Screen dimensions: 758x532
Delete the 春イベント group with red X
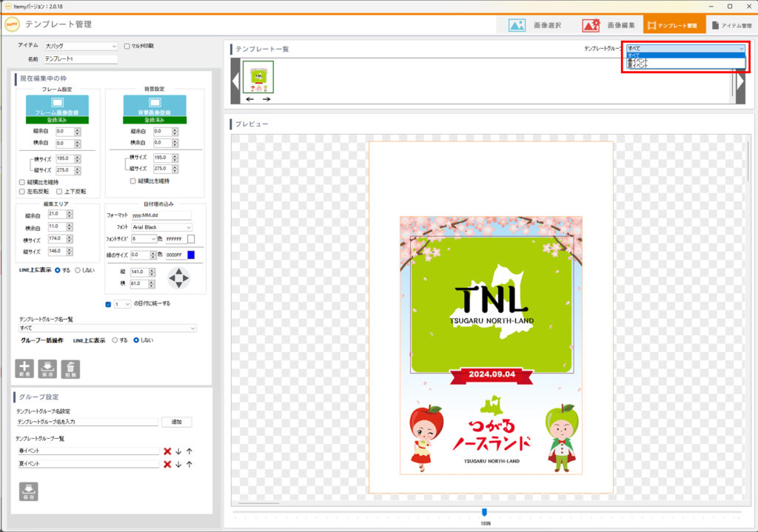click(x=167, y=451)
